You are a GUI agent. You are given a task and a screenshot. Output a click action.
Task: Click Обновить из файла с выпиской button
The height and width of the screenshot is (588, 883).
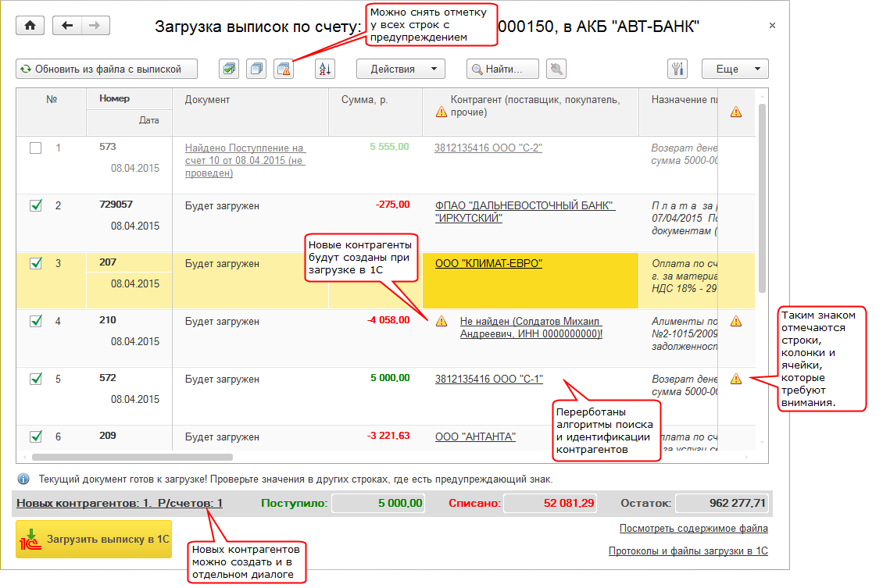(x=106, y=69)
